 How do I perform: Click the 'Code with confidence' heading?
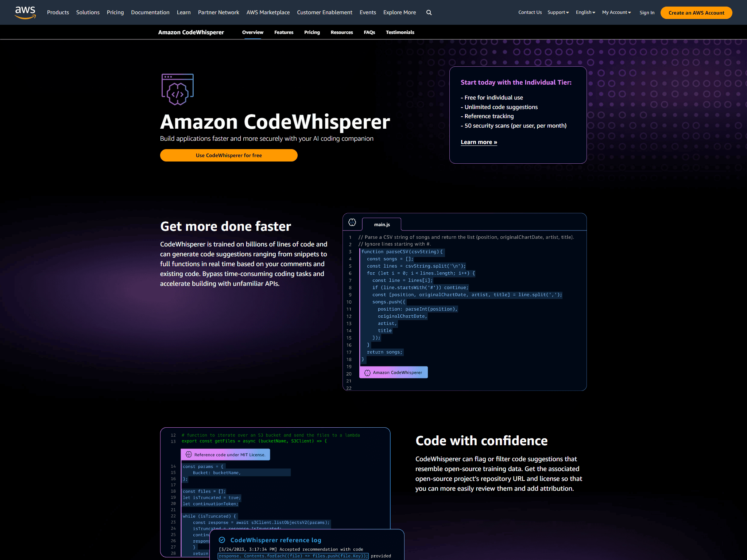481,441
